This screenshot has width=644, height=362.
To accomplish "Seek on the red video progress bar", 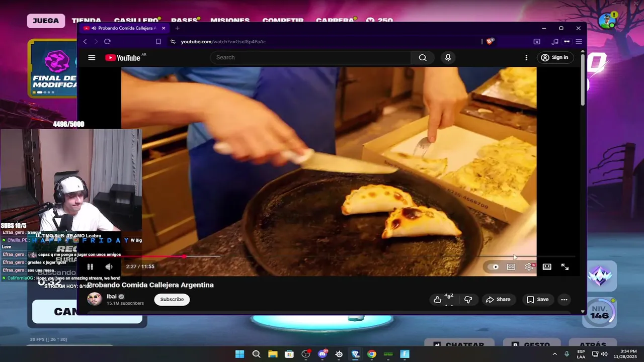I will (x=153, y=257).
